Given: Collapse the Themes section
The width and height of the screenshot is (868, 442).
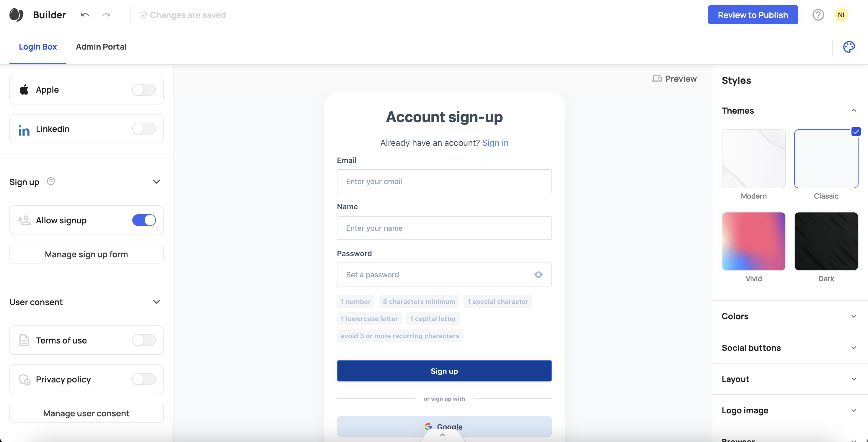Looking at the screenshot, I should point(854,110).
